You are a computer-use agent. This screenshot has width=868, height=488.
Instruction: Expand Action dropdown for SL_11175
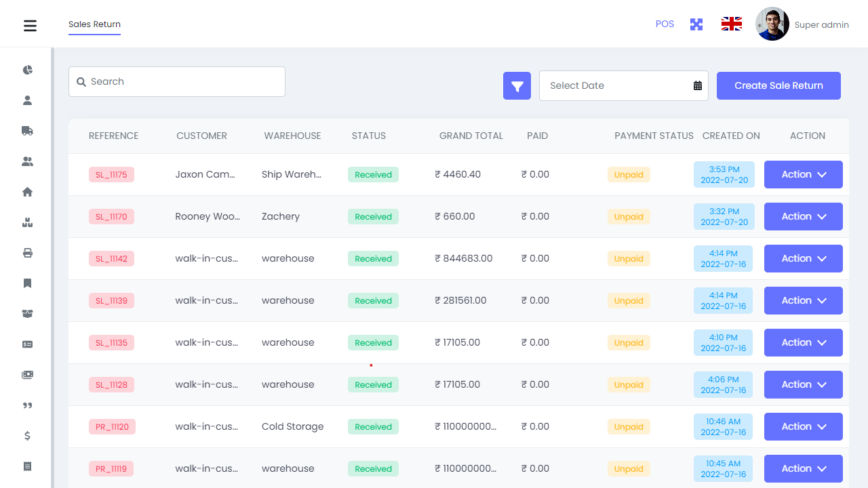tap(803, 175)
